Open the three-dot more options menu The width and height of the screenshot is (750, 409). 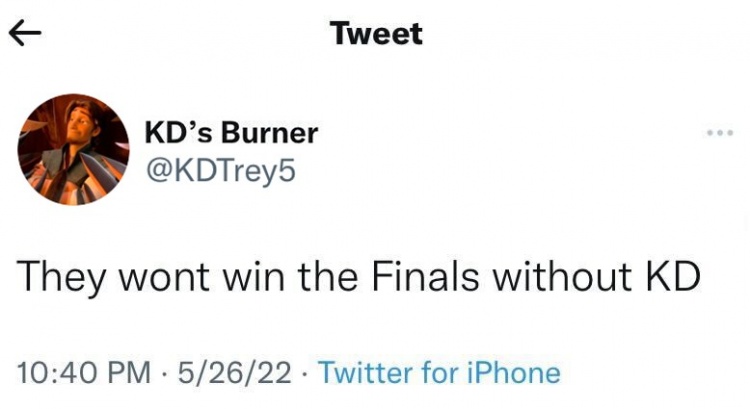click(720, 134)
